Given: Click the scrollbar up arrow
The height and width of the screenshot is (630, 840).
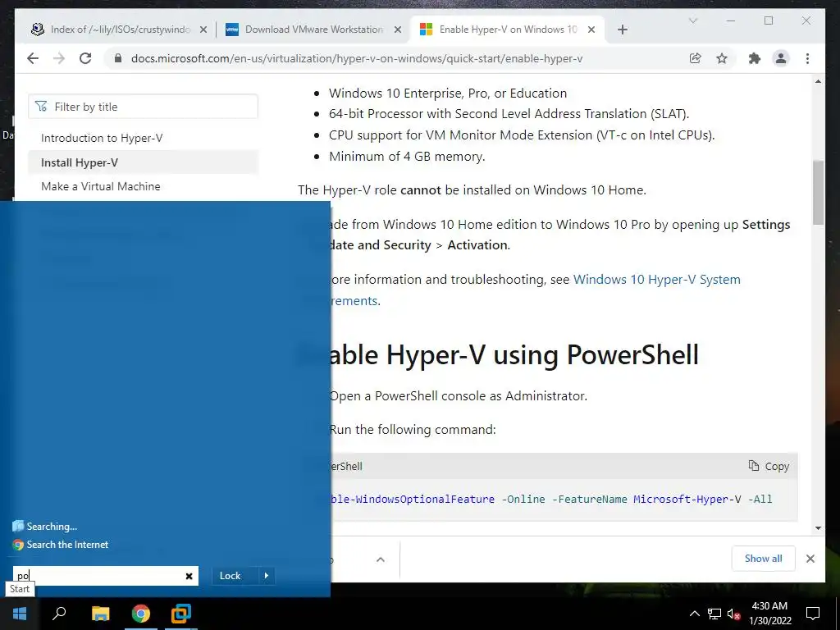Looking at the screenshot, I should pyautogui.click(x=818, y=81).
